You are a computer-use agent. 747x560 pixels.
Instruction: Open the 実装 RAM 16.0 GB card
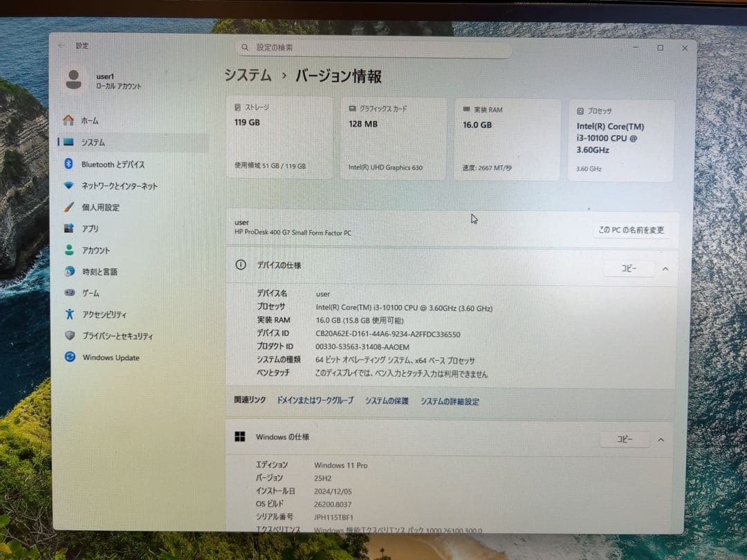pyautogui.click(x=508, y=140)
